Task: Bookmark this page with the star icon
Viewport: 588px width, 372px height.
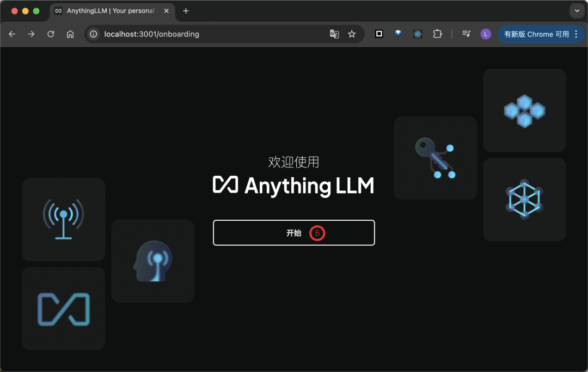Action: point(352,34)
